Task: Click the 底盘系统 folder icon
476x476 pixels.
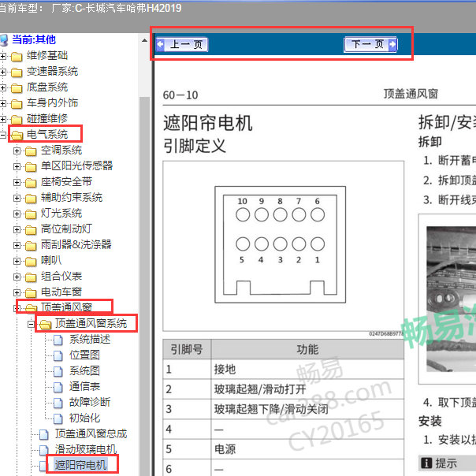Action: pos(17,88)
